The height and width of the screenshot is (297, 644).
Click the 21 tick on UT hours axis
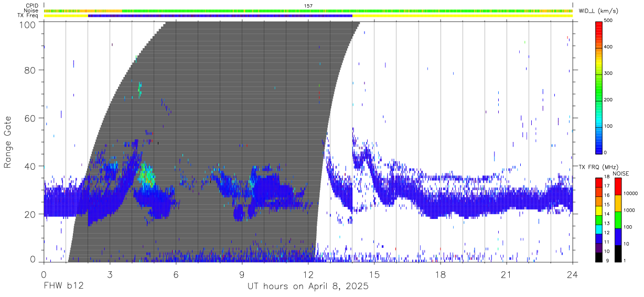click(507, 274)
